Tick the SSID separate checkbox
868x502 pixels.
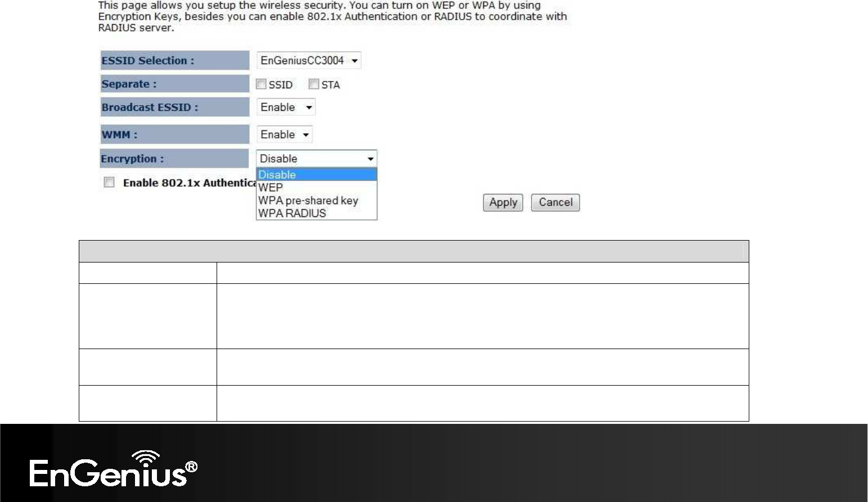click(261, 84)
